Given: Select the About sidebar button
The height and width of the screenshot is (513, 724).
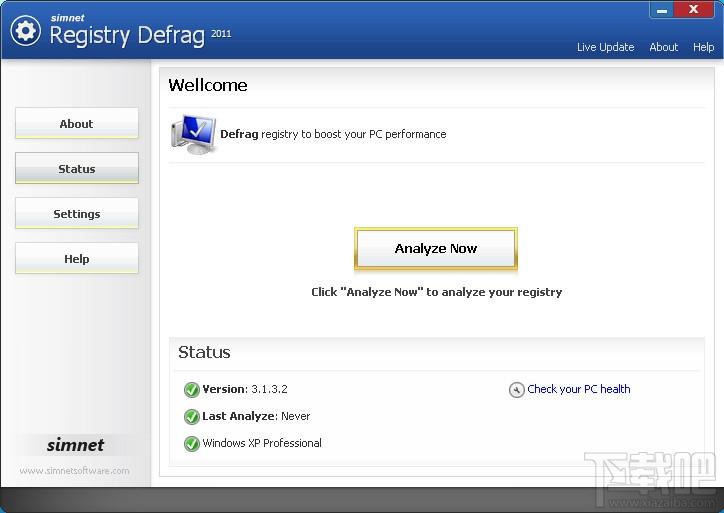Looking at the screenshot, I should (77, 123).
